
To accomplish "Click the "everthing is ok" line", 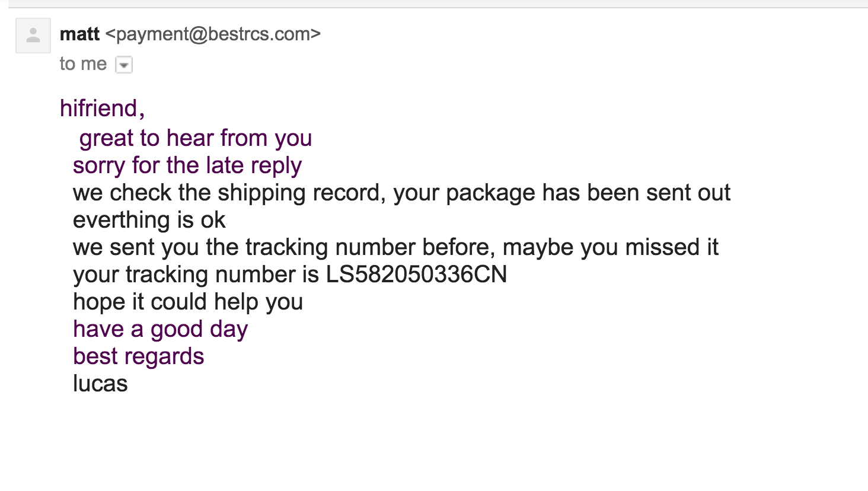I will pyautogui.click(x=149, y=221).
